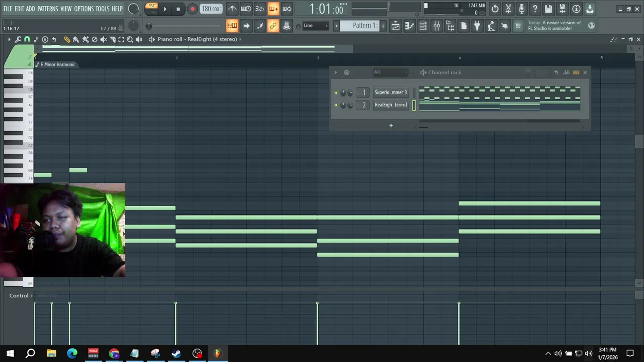Toggle wait for input before recording

(246, 9)
